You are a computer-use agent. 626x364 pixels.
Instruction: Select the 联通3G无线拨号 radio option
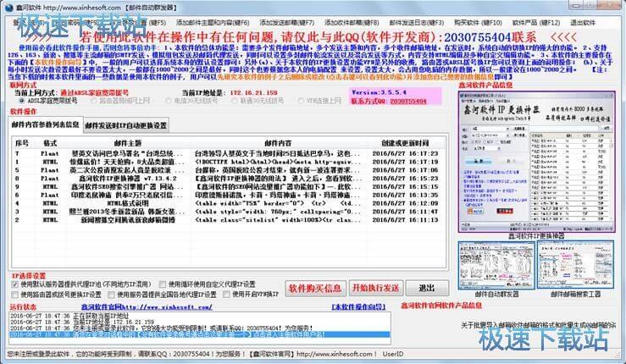pos(258,101)
